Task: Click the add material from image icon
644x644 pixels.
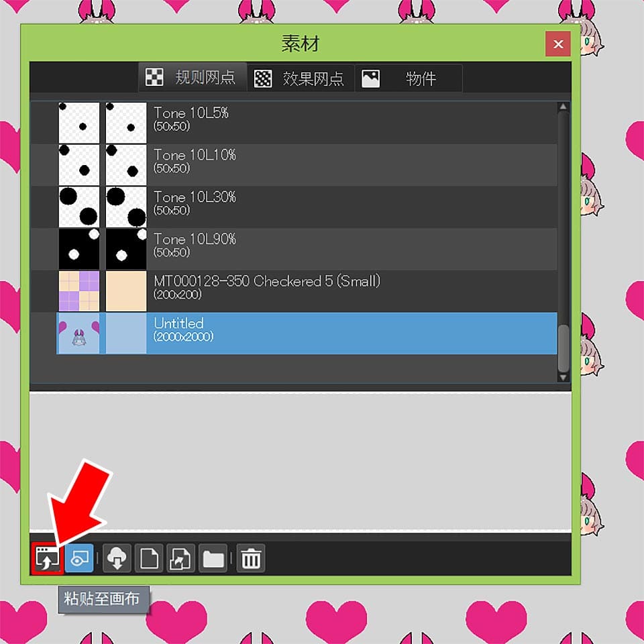Action: click(x=180, y=558)
